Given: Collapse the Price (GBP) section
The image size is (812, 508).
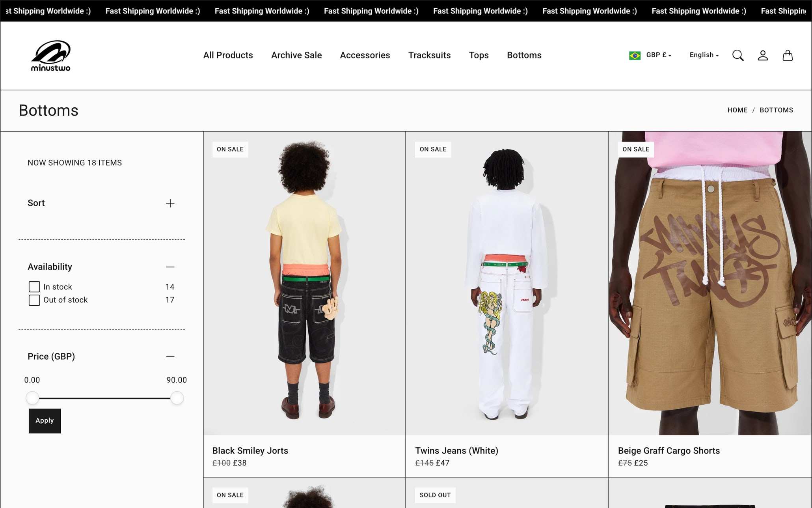Looking at the screenshot, I should (170, 357).
